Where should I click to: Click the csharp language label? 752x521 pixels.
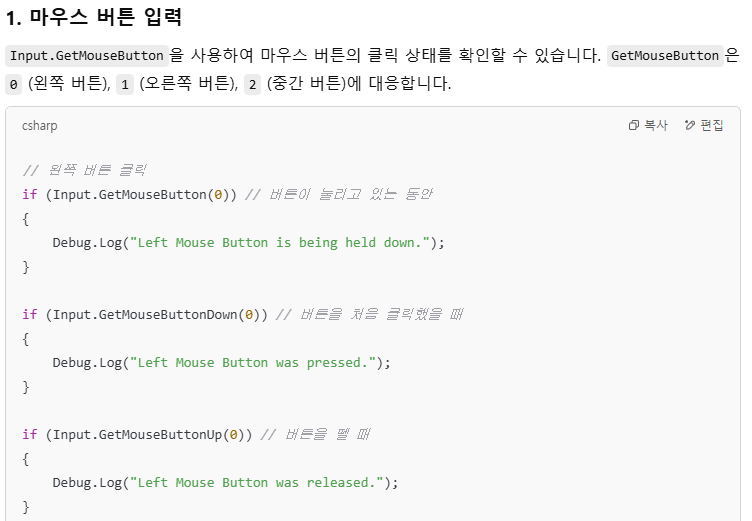click(39, 126)
